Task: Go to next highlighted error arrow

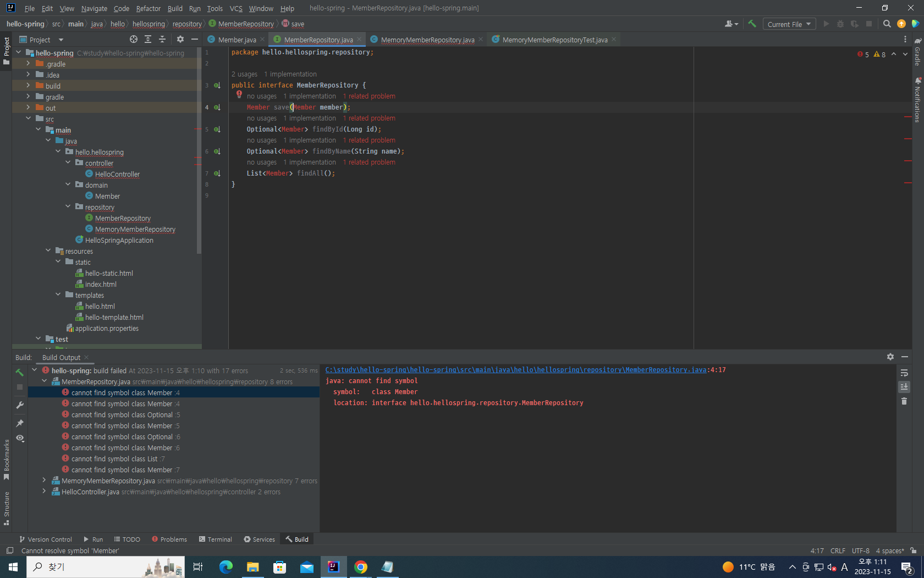Action: click(x=905, y=54)
